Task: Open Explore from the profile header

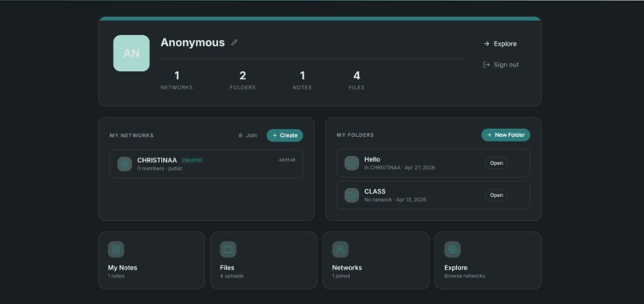Action: [x=500, y=44]
